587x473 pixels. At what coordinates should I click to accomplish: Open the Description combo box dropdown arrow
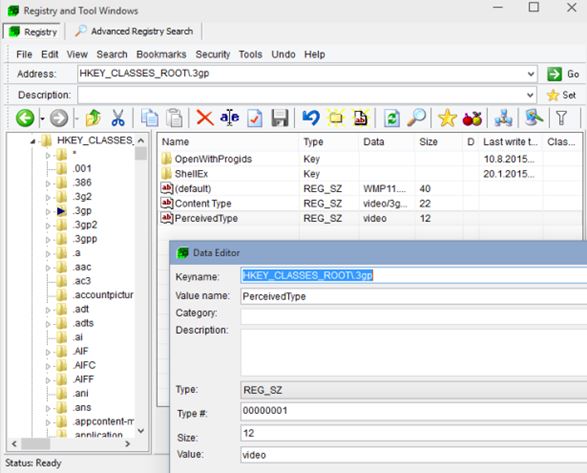530,95
